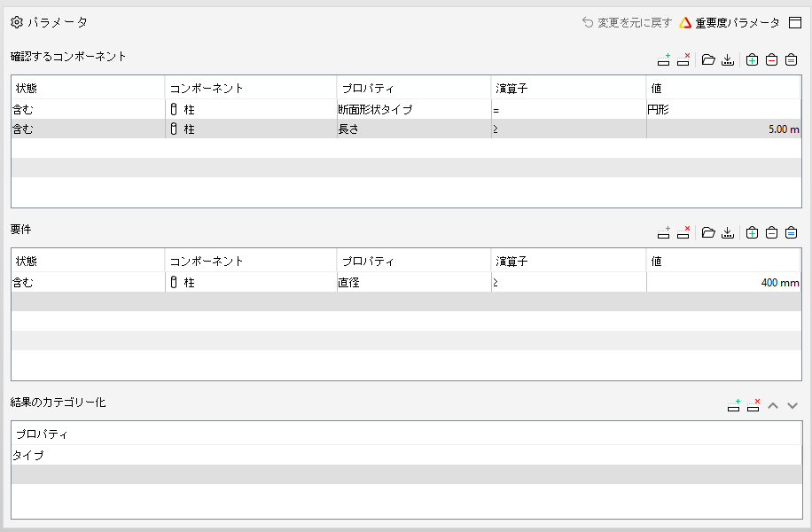Remove selection basket from 確認するコンポーネント

click(x=771, y=59)
